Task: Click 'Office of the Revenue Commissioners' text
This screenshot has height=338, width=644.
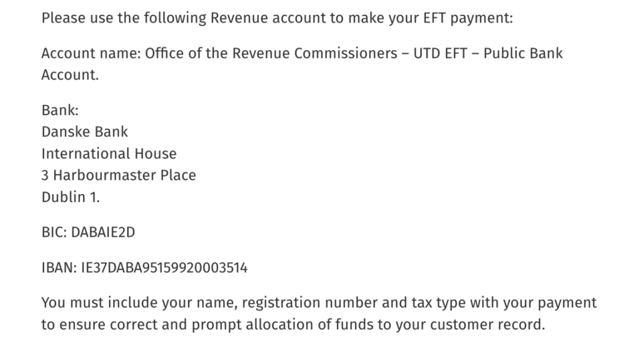Action: tap(271, 54)
